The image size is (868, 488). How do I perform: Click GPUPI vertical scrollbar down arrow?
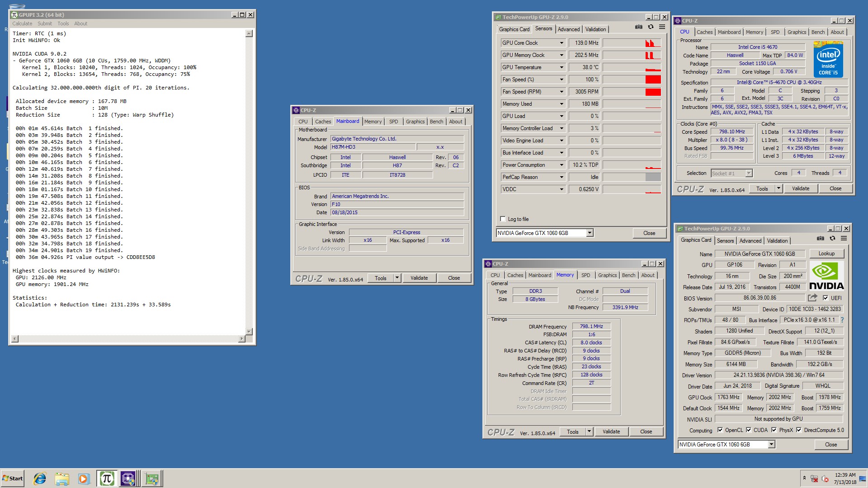[249, 331]
